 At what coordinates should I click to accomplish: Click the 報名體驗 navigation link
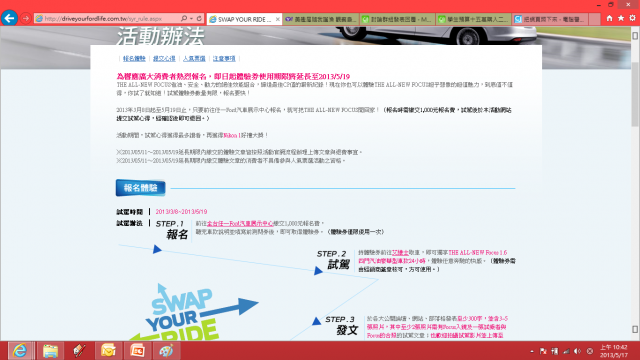coord(134,59)
